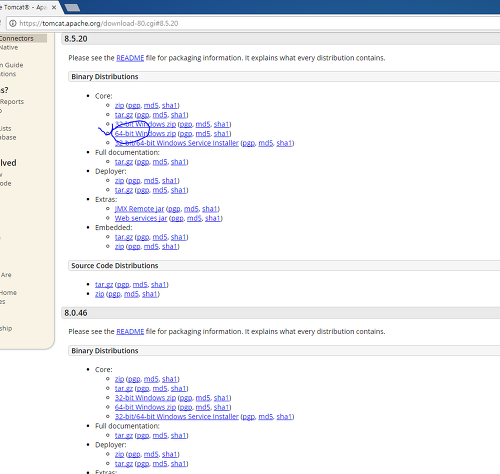Open sha1 of Web services jar
The width and height of the screenshot is (500, 474).
click(x=213, y=218)
